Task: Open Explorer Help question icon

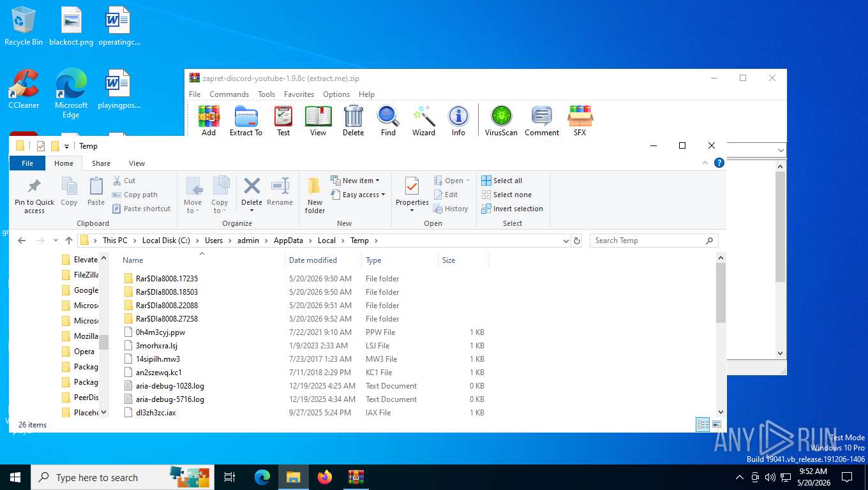Action: (719, 163)
